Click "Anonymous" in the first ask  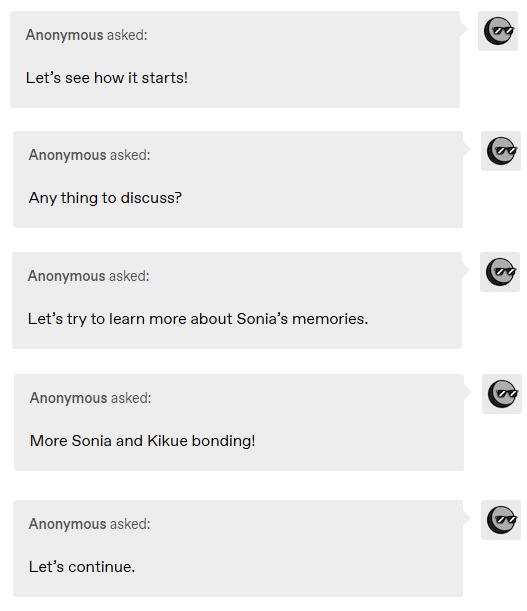tap(64, 35)
